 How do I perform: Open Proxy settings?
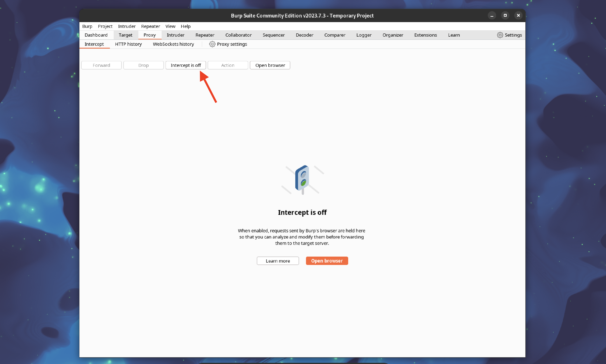(x=228, y=44)
